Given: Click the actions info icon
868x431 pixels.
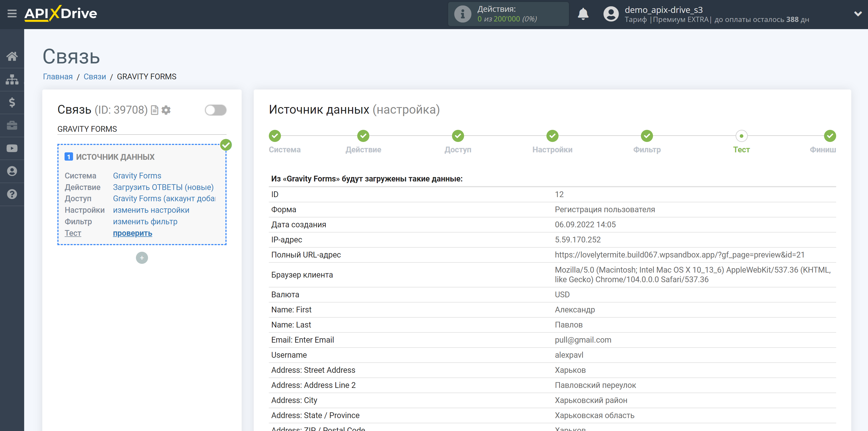Looking at the screenshot, I should pos(463,14).
